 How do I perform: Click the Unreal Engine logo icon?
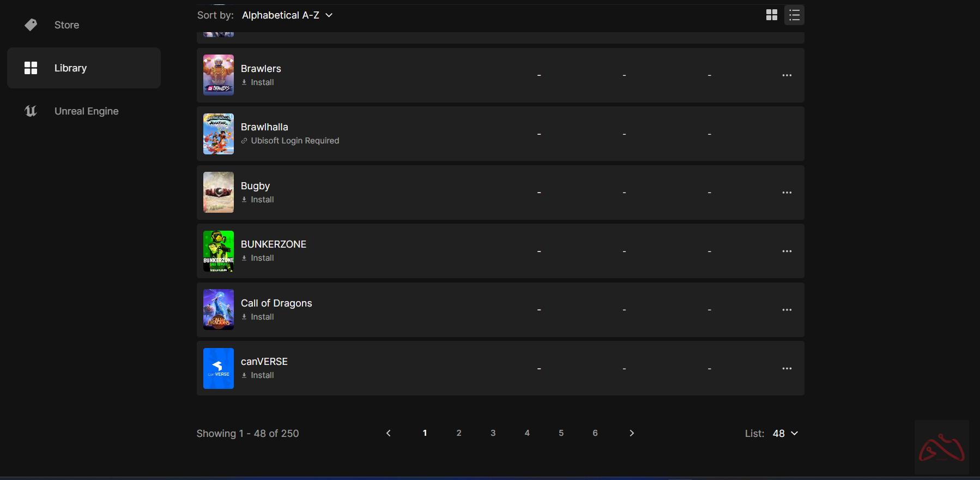[31, 111]
